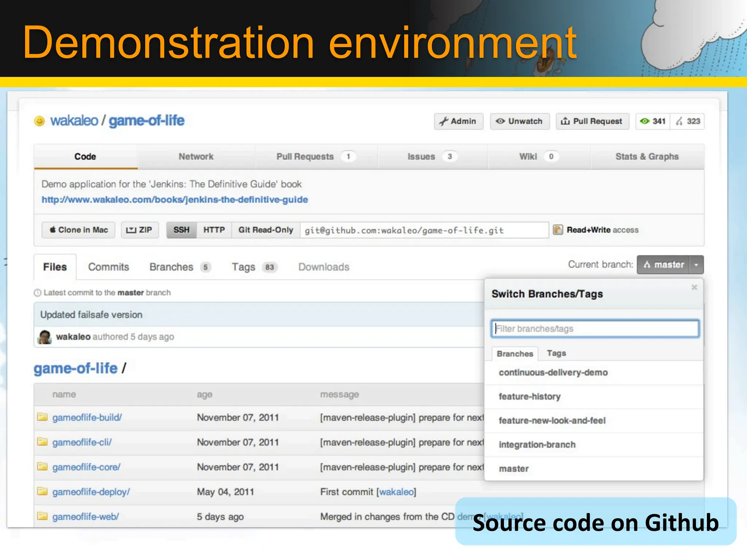Open the jenkins-the-definitive-guide URL

(x=175, y=200)
